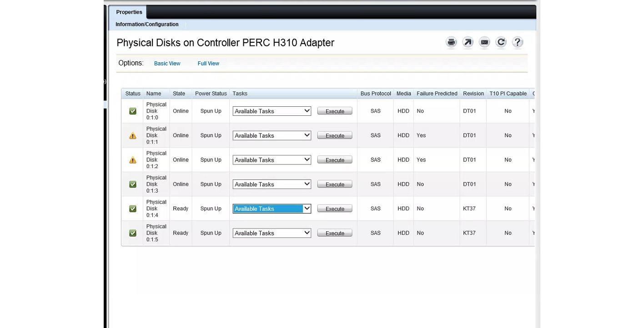Click warning status icon for Disk 0:1:1

click(x=133, y=135)
